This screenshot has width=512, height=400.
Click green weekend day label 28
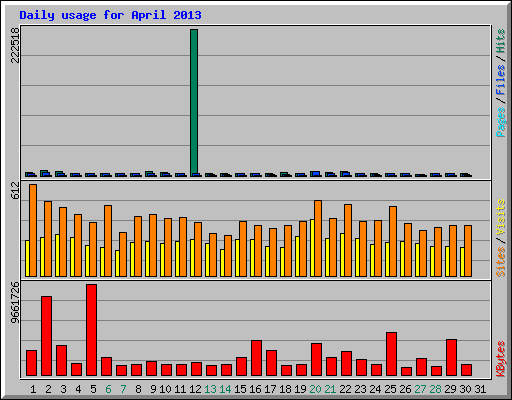click(435, 389)
